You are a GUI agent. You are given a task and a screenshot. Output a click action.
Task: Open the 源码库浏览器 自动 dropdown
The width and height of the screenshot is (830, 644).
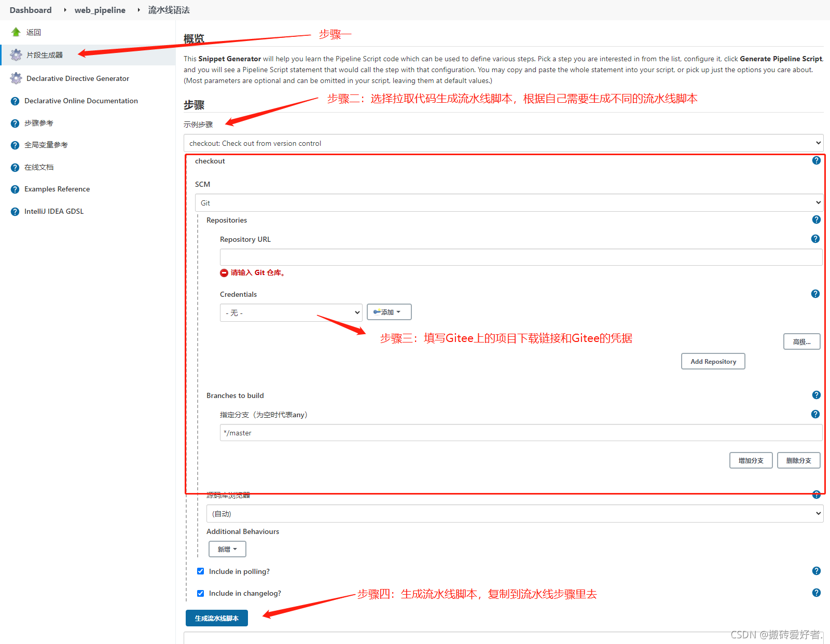pyautogui.click(x=515, y=514)
